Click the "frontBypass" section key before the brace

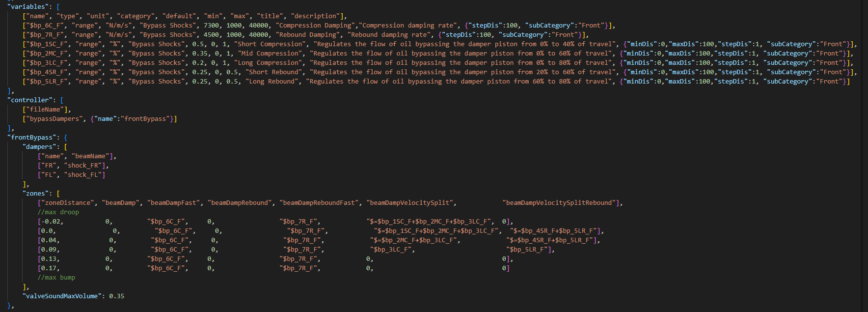click(x=32, y=137)
